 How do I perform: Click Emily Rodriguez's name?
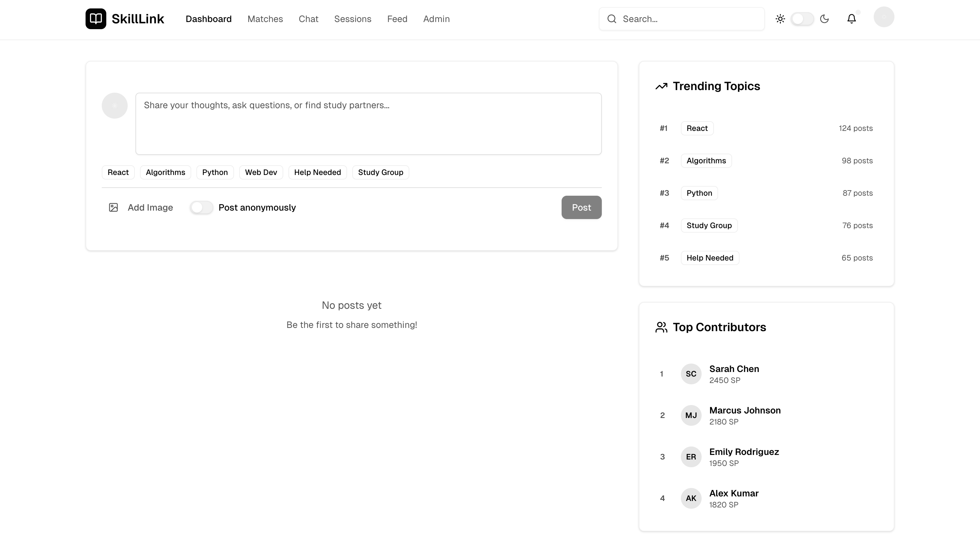pyautogui.click(x=744, y=452)
